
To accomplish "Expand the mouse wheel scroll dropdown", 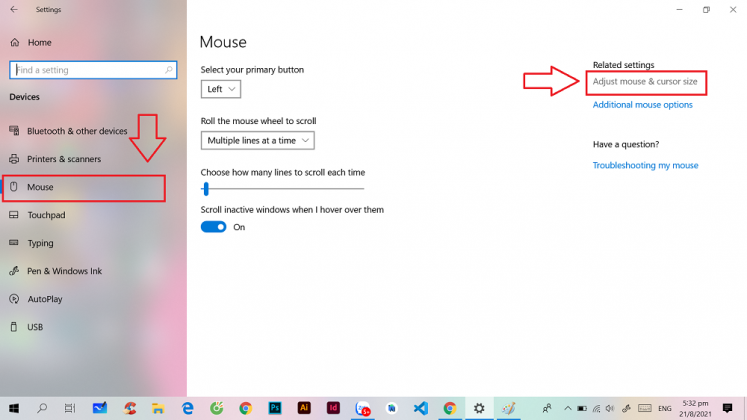I will point(257,141).
